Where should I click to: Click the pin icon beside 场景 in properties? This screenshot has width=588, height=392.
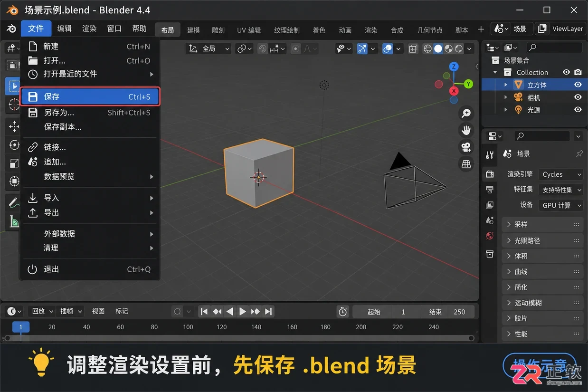pyautogui.click(x=579, y=154)
